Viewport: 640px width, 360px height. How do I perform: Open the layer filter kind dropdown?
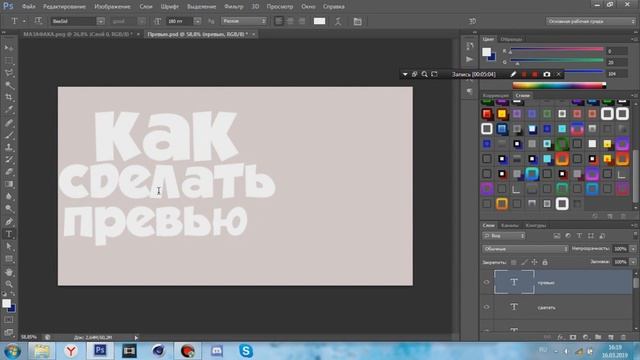pyautogui.click(x=504, y=236)
